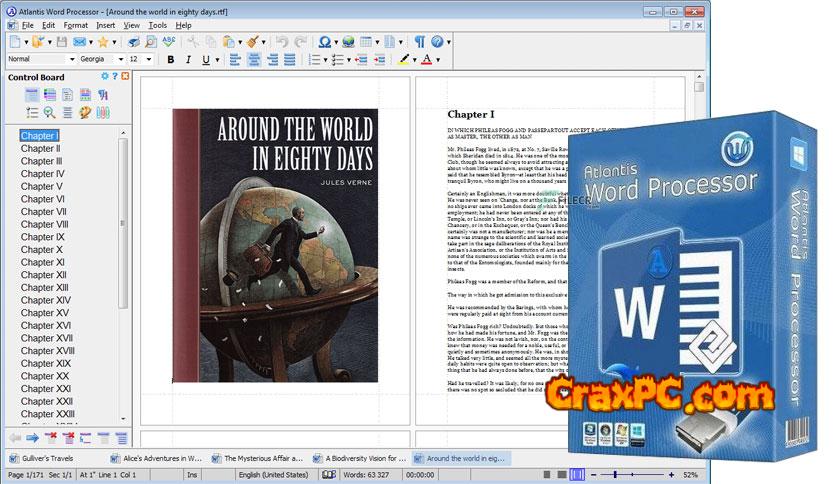Open the font size 12 dropdown
Viewport: 836px width, 484px height.
pyautogui.click(x=148, y=60)
